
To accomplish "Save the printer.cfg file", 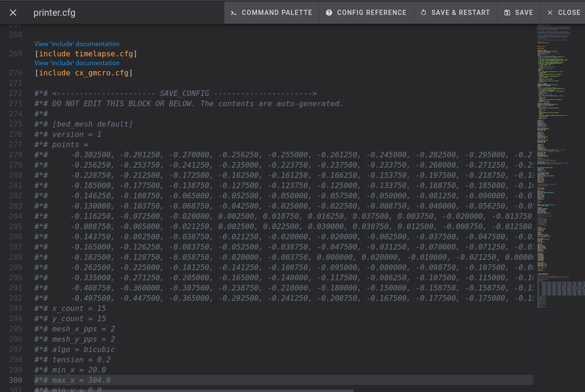I will 518,13.
